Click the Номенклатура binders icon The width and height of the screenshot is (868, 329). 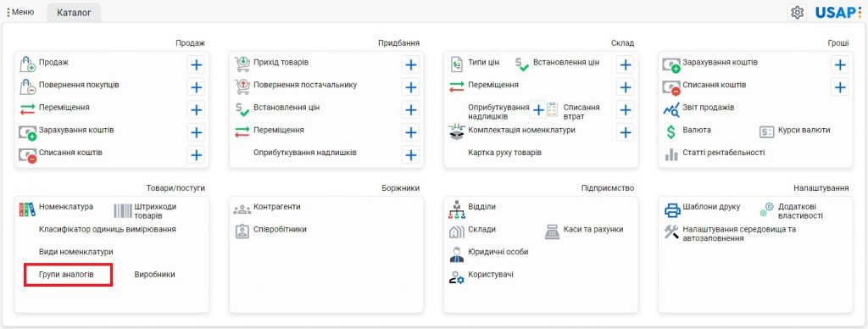click(x=26, y=209)
